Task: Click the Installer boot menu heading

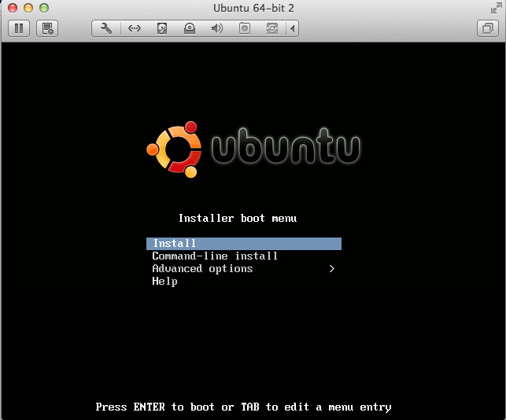Action: click(x=238, y=219)
